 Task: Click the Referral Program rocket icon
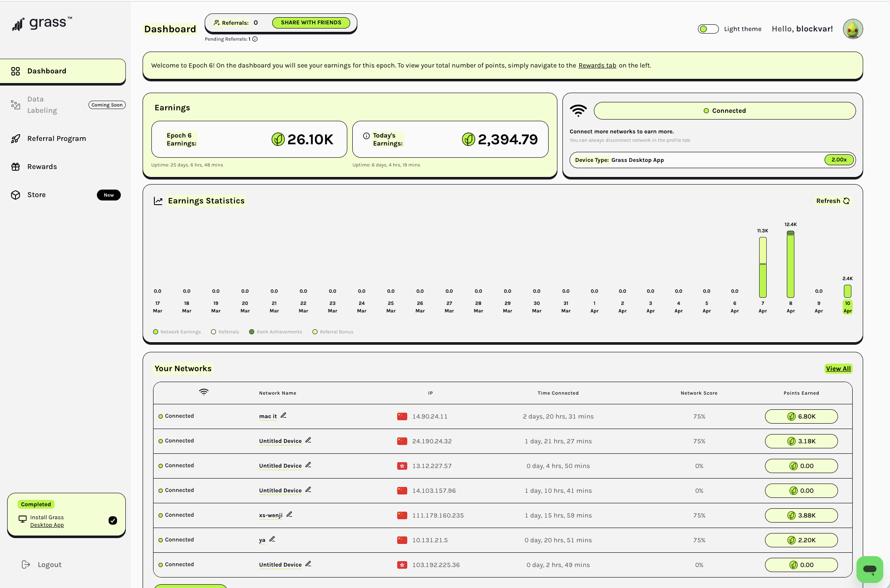(x=16, y=139)
